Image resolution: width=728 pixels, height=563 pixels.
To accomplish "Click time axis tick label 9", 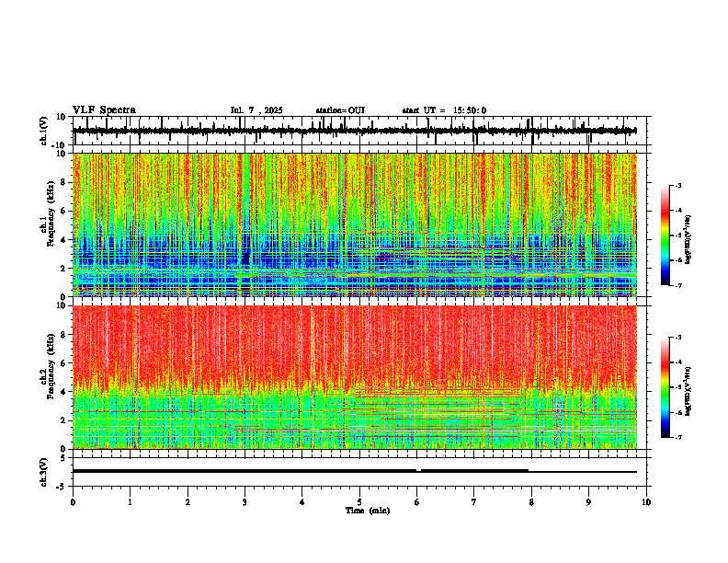I will tap(588, 502).
